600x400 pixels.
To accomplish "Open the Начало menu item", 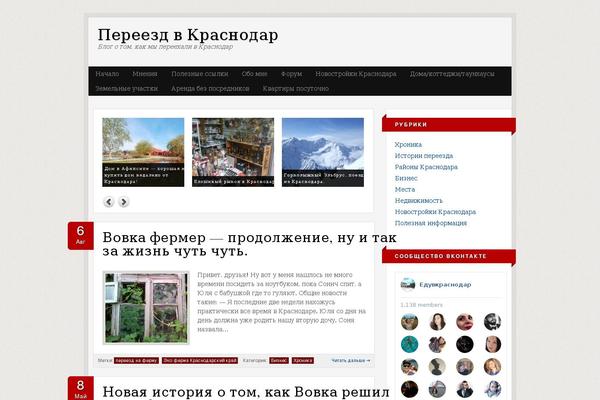I will pos(107,73).
